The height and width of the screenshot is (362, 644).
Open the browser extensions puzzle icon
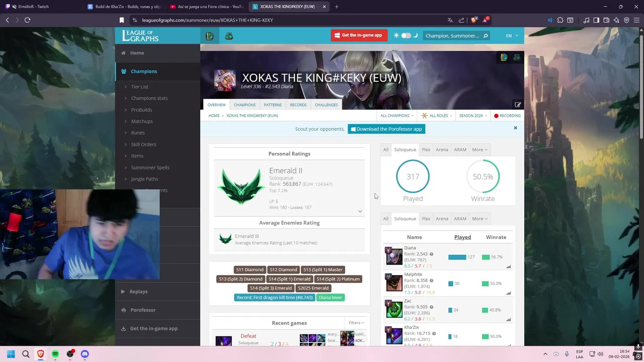560,20
